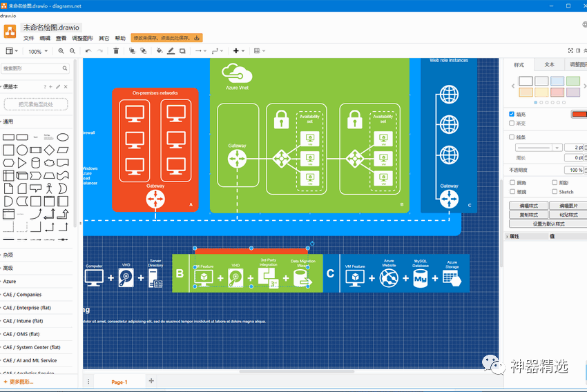Switch to the 文本 text tab
Viewport: 587px width, 392px height.
point(549,65)
